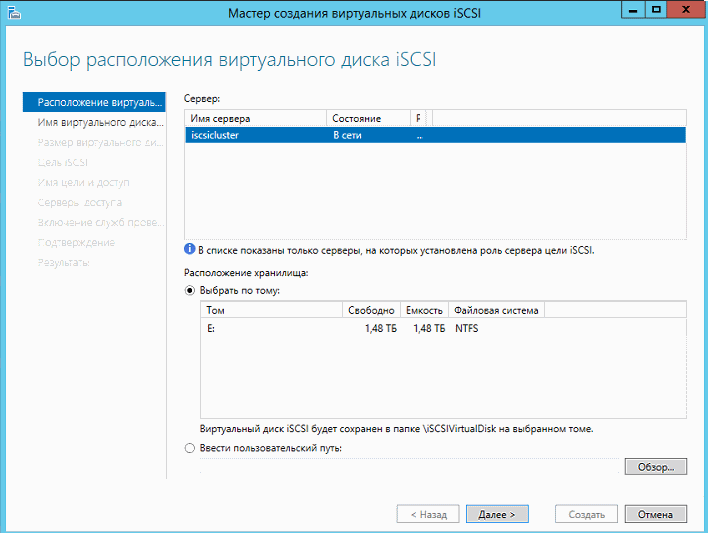
Task: Enable the "Ввести пользовательский путь" option
Action: 190,448
